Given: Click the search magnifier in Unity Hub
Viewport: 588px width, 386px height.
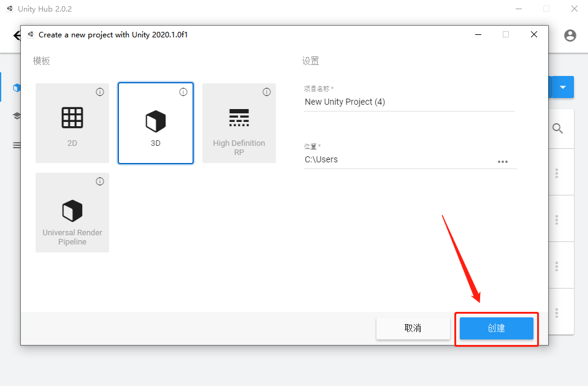Looking at the screenshot, I should click(x=557, y=129).
